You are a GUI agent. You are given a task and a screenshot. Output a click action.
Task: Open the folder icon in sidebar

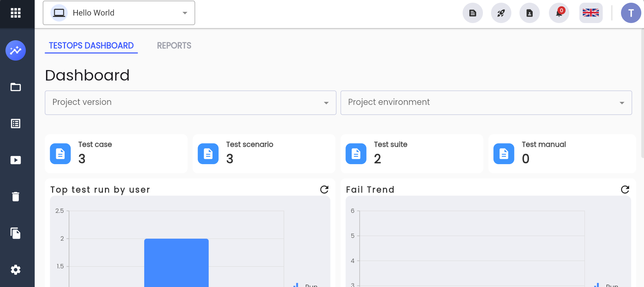pos(16,87)
